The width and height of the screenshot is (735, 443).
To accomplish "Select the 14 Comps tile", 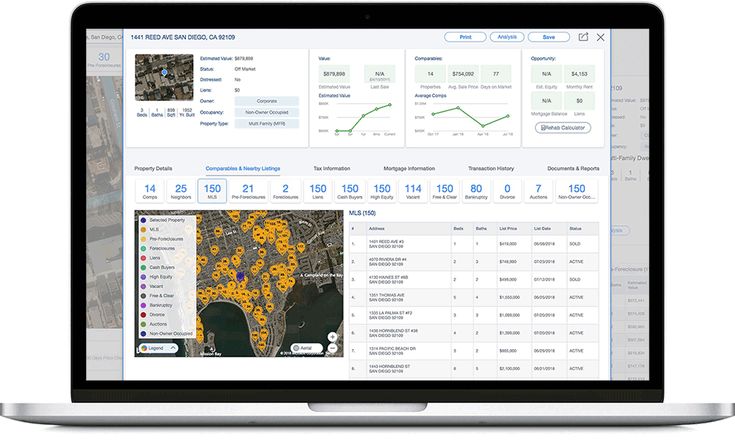I will pos(150,191).
